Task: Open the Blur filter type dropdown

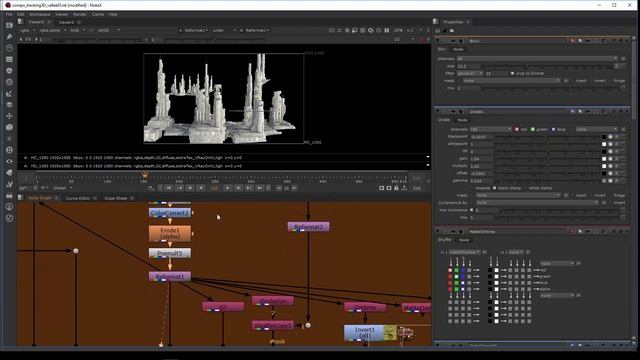Action: coord(470,73)
